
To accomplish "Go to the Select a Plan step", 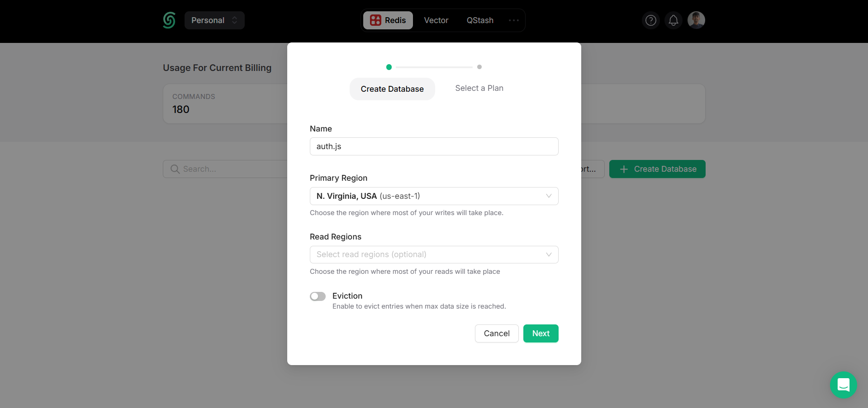I will 479,88.
